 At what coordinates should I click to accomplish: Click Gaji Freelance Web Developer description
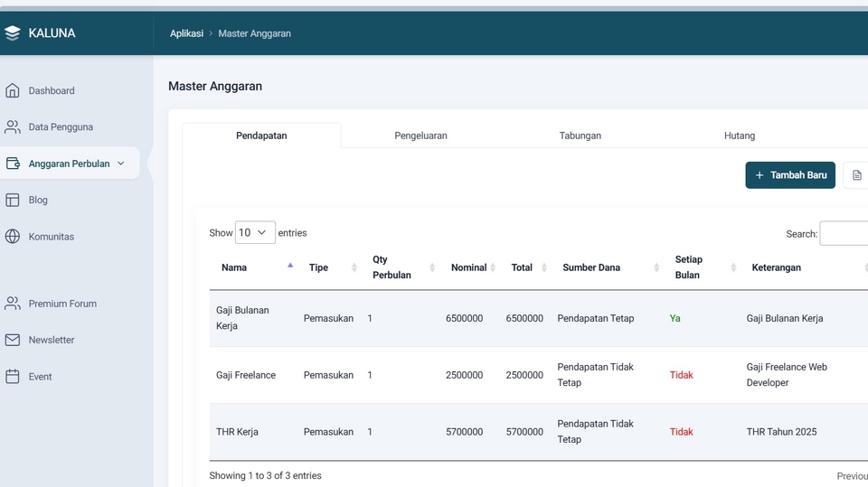[787, 375]
